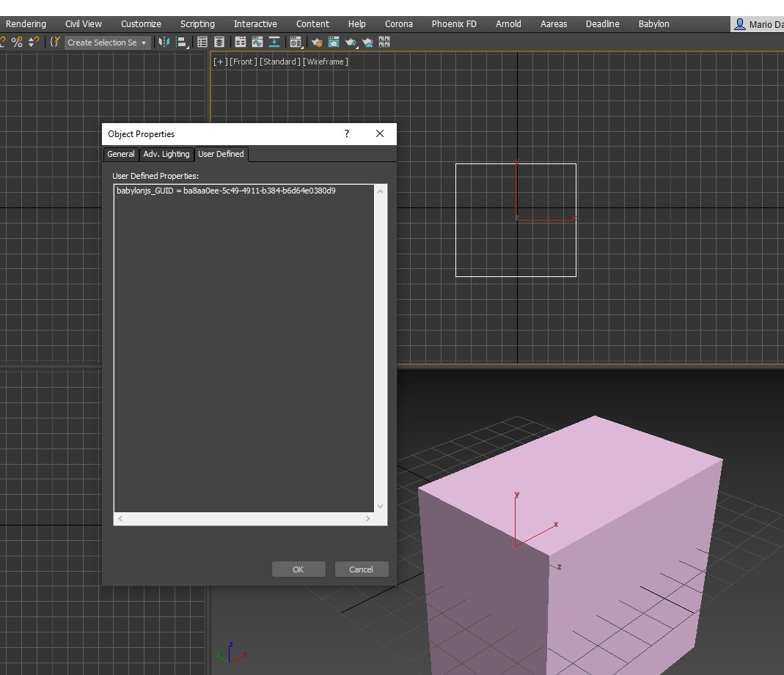Toggle Spinner Snap in the toolbar
The height and width of the screenshot is (675, 784).
(33, 43)
